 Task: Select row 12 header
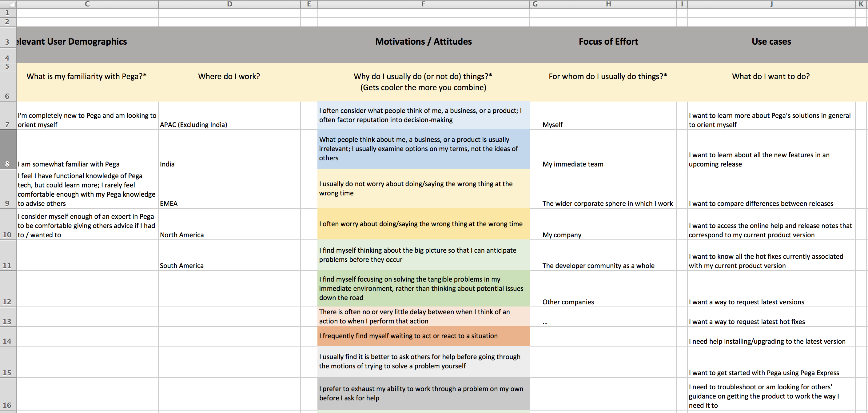pyautogui.click(x=8, y=289)
